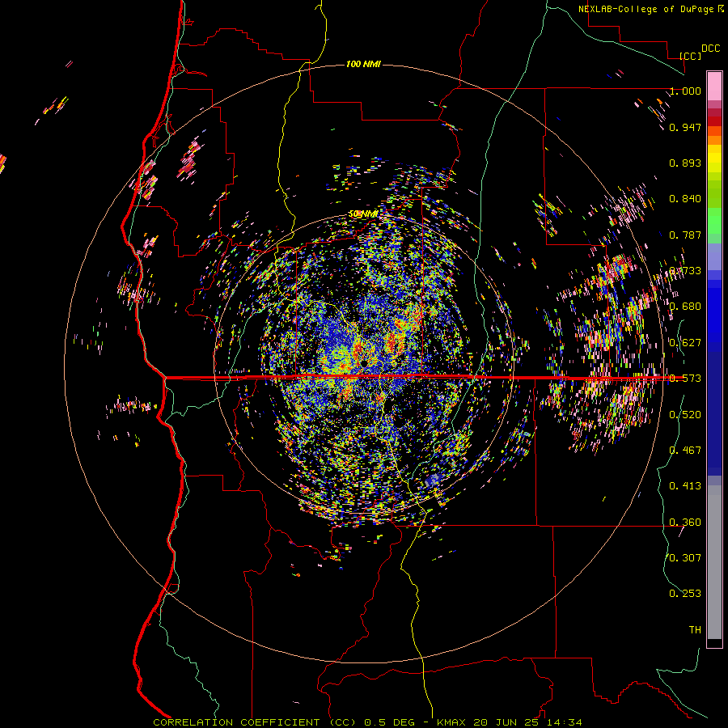The image size is (728, 728).
Task: Click the pink segment of color bar
Action: coord(714,86)
